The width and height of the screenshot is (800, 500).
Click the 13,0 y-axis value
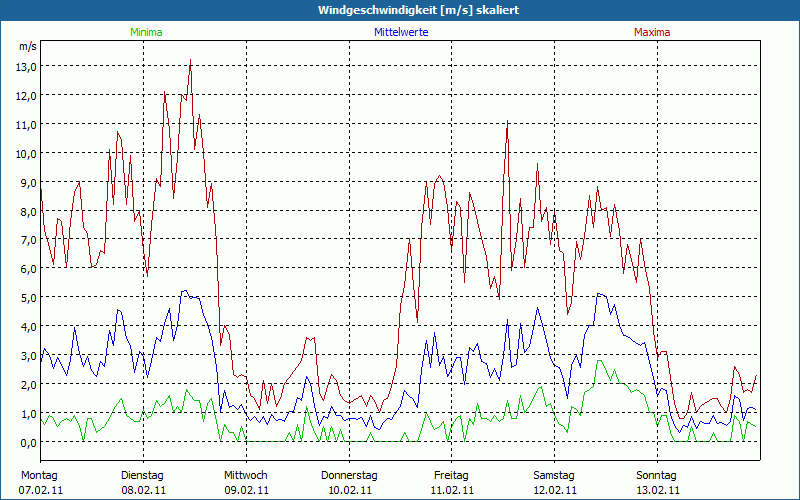tap(28, 66)
